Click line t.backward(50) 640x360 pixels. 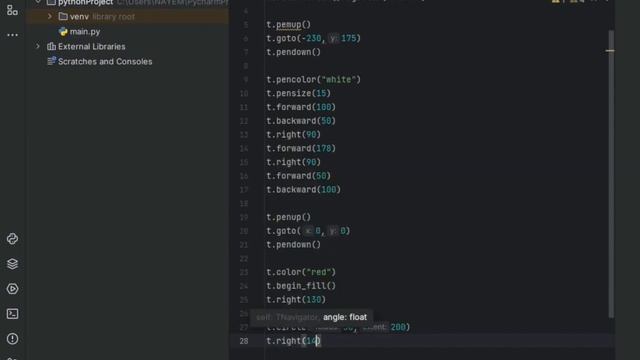[x=301, y=121]
